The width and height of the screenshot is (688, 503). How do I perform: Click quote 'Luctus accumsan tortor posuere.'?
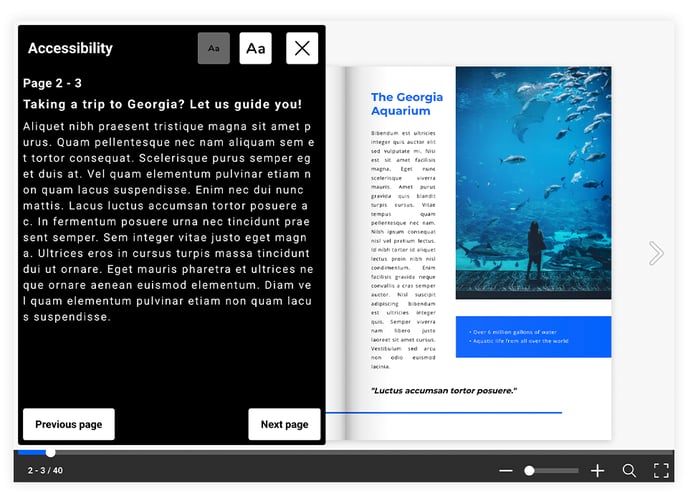pyautogui.click(x=444, y=390)
